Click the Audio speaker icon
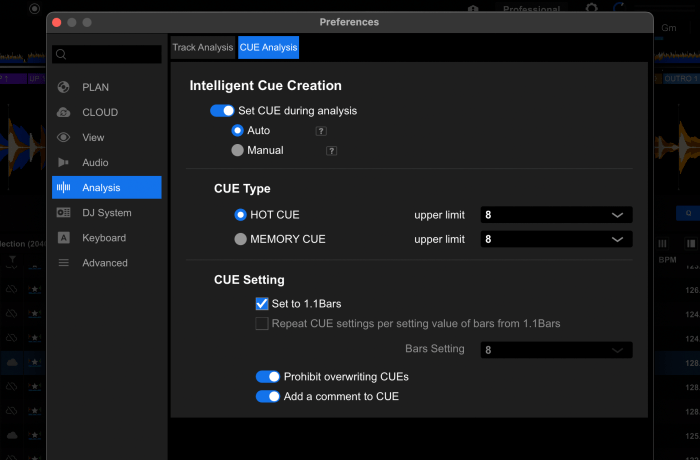Screen dimensions: 700x460 click(64, 162)
